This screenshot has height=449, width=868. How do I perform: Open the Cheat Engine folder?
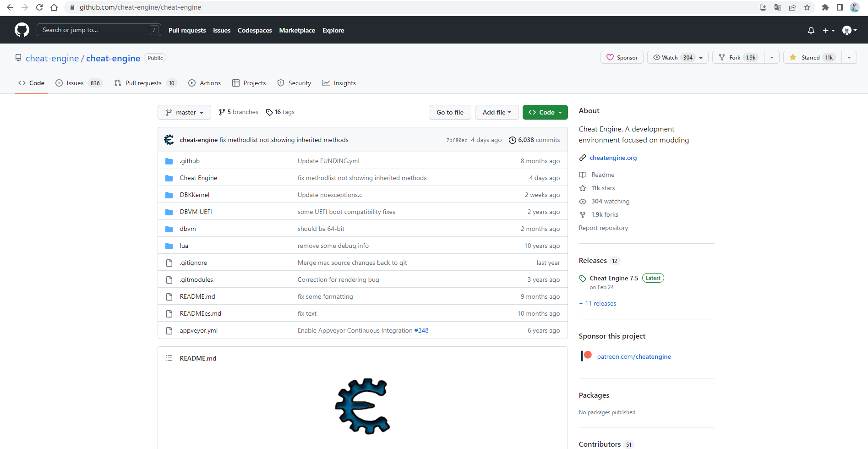click(x=198, y=178)
